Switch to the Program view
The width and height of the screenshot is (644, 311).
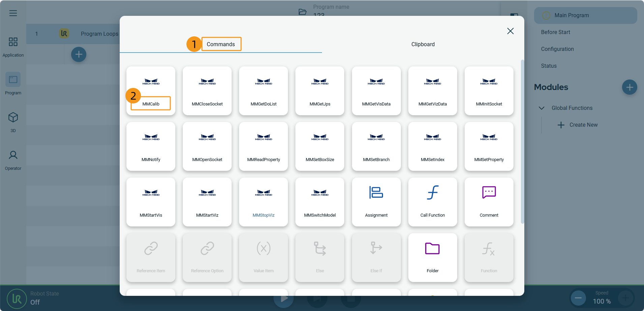tap(13, 84)
